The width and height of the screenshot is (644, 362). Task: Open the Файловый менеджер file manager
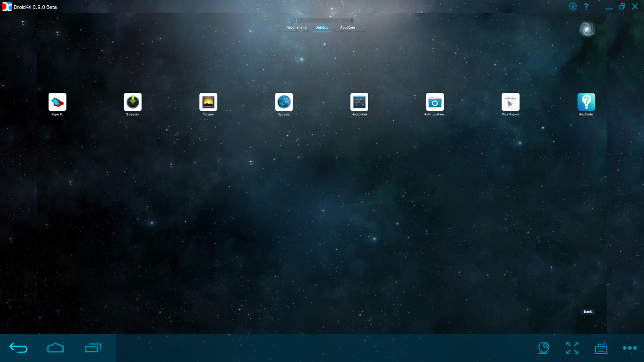(x=435, y=102)
